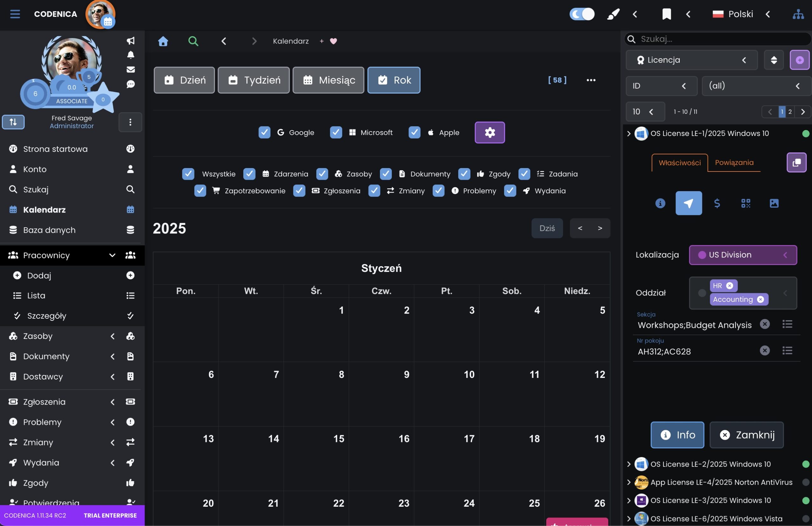Open Baza danych in sidebar
This screenshot has height=526, width=812.
[x=49, y=230]
